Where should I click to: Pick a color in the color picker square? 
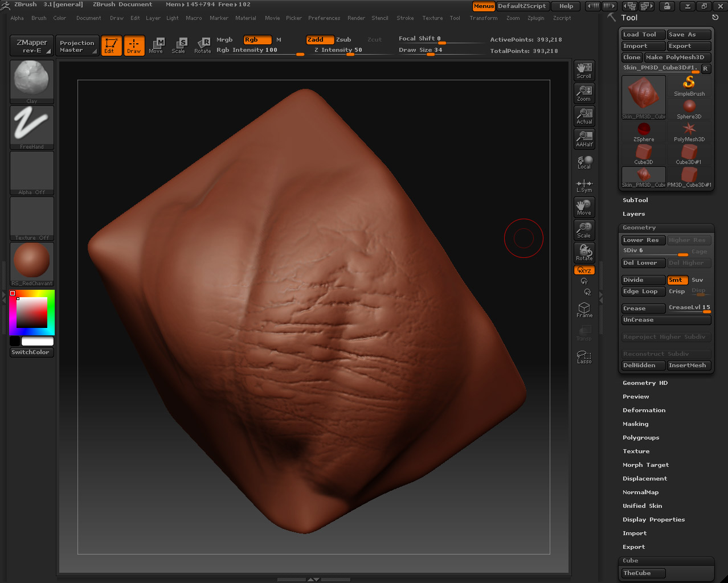pyautogui.click(x=31, y=313)
